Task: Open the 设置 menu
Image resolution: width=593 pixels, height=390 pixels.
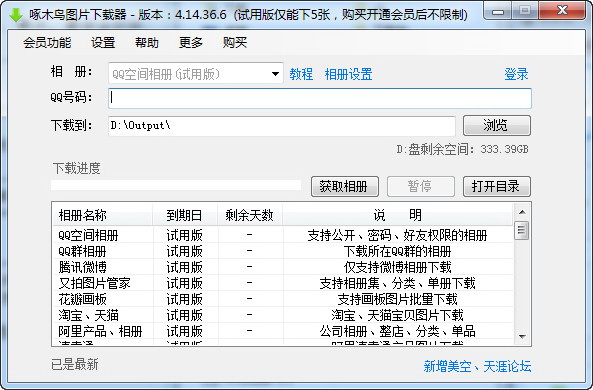Action: 103,42
